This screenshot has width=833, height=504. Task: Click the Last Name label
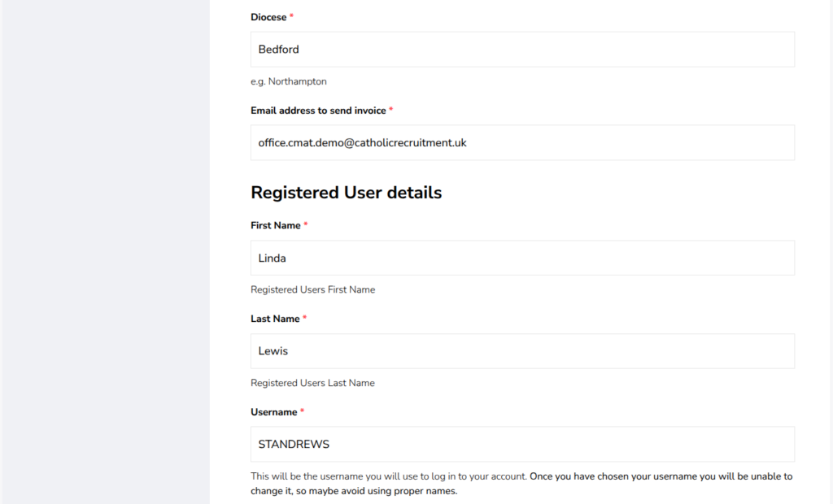tap(275, 319)
